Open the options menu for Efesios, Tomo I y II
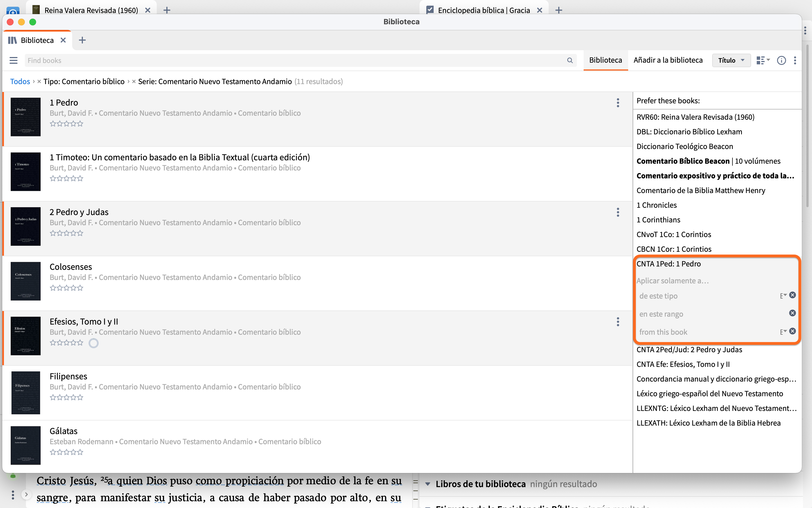Image resolution: width=812 pixels, height=508 pixels. click(618, 322)
